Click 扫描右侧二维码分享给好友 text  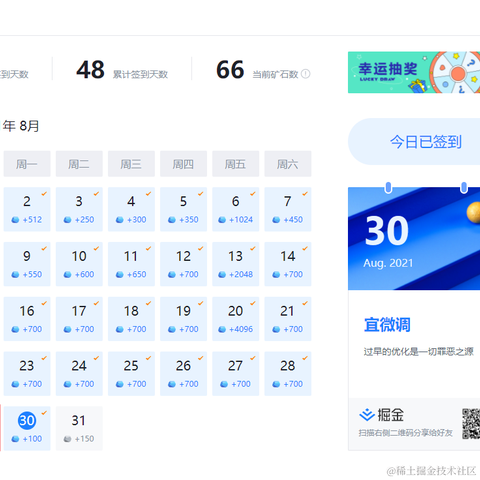coord(406,433)
